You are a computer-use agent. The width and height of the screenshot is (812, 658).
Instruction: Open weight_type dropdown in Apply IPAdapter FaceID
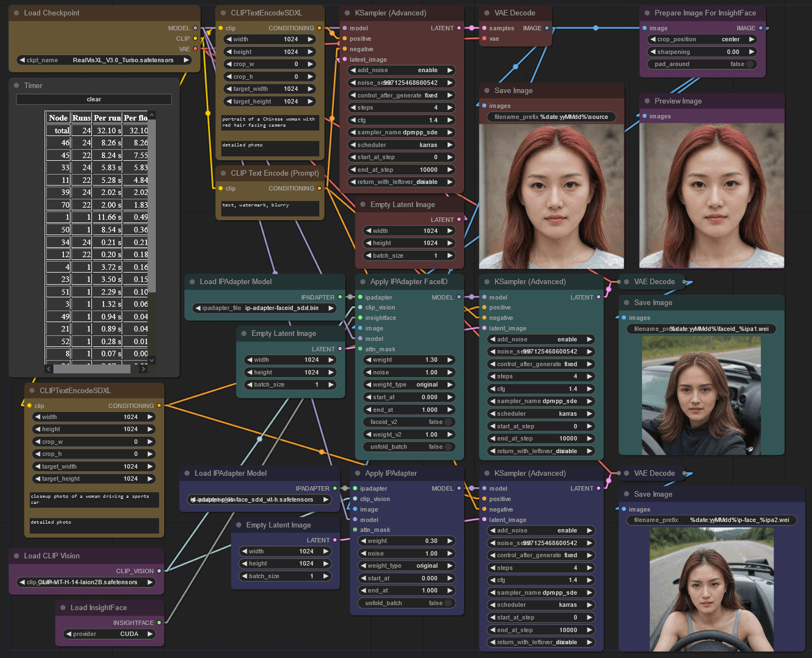coord(409,384)
